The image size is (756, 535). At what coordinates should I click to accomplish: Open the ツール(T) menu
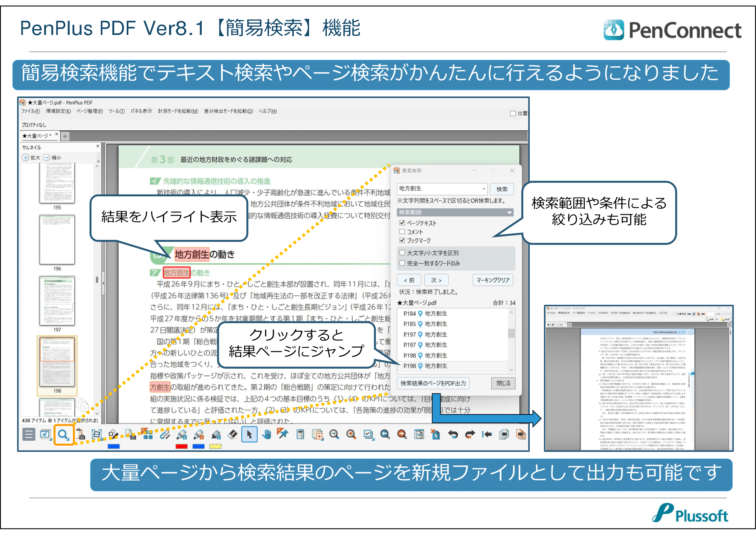(x=117, y=111)
